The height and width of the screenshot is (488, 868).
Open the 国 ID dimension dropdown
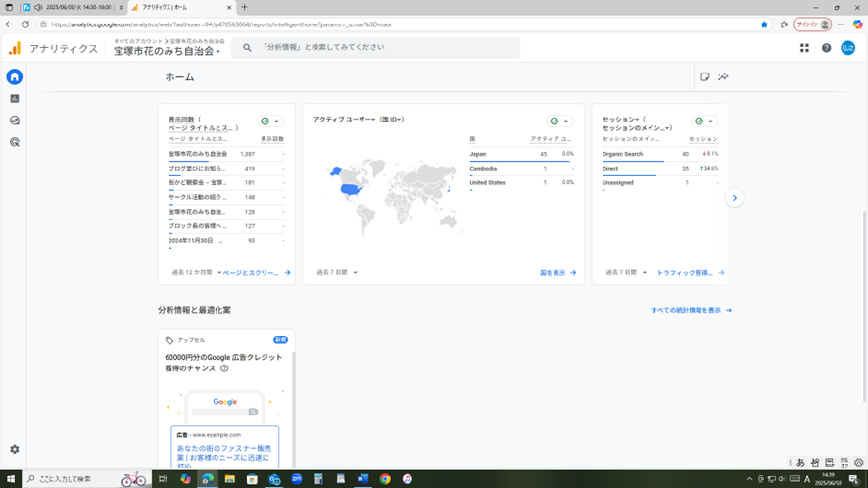click(391, 120)
